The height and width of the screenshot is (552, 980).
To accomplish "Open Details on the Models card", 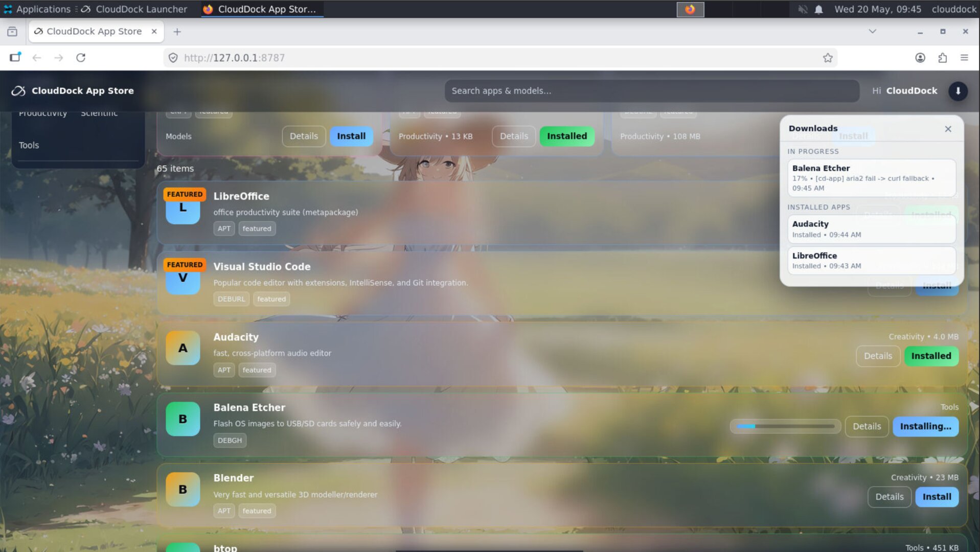I will pos(304,136).
